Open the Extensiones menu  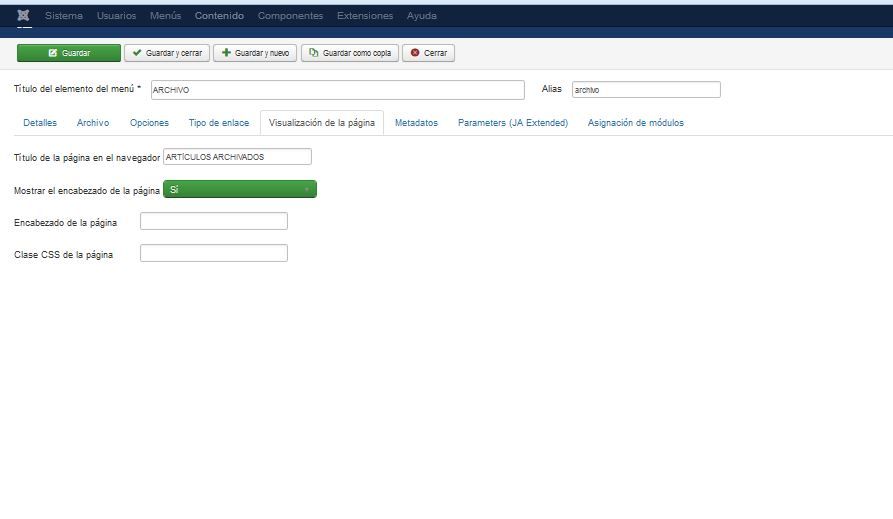(x=364, y=16)
